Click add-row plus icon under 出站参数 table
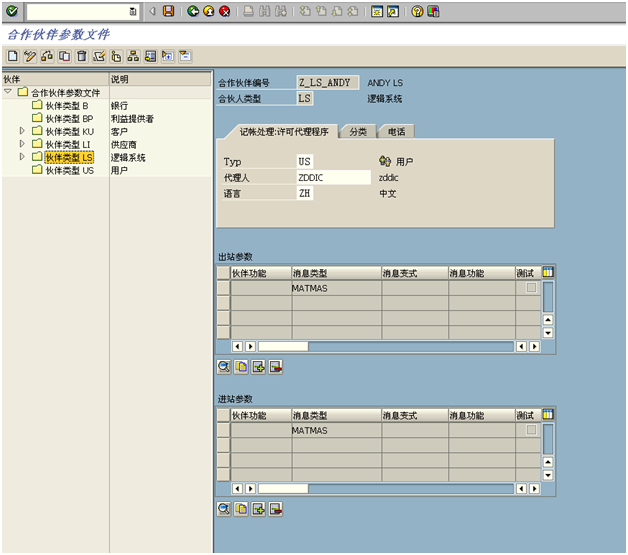The image size is (628, 555). coord(258,367)
